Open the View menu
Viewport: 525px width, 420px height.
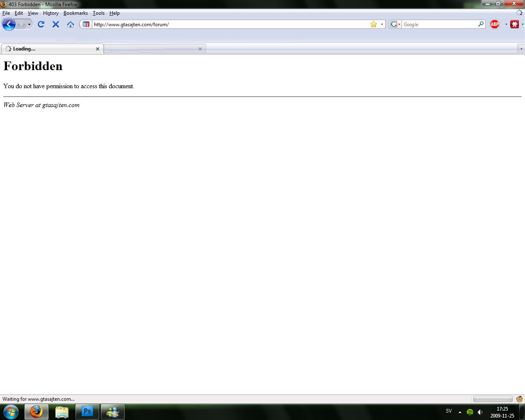coord(33,13)
